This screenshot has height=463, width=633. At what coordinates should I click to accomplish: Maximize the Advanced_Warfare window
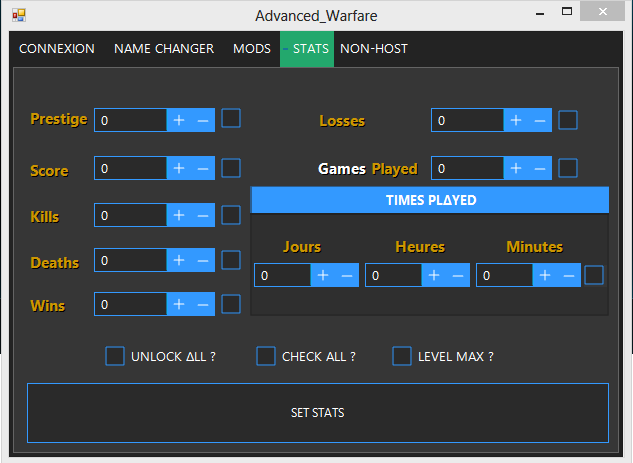tap(567, 12)
